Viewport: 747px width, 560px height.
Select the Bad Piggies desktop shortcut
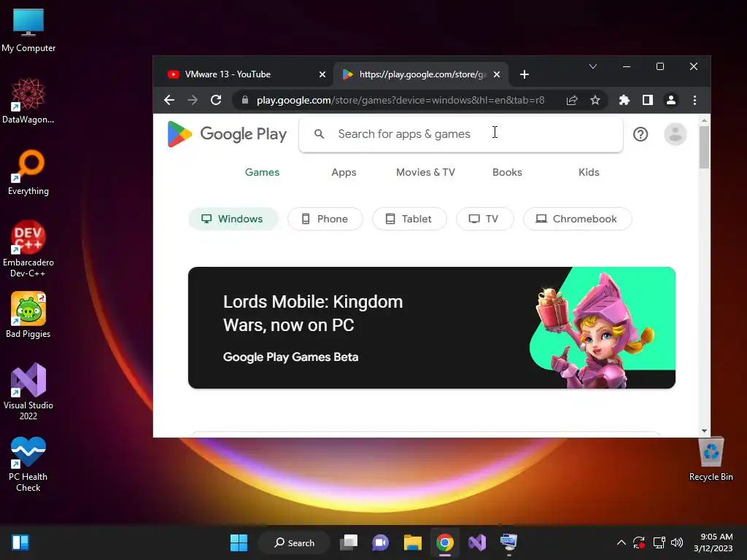click(28, 315)
